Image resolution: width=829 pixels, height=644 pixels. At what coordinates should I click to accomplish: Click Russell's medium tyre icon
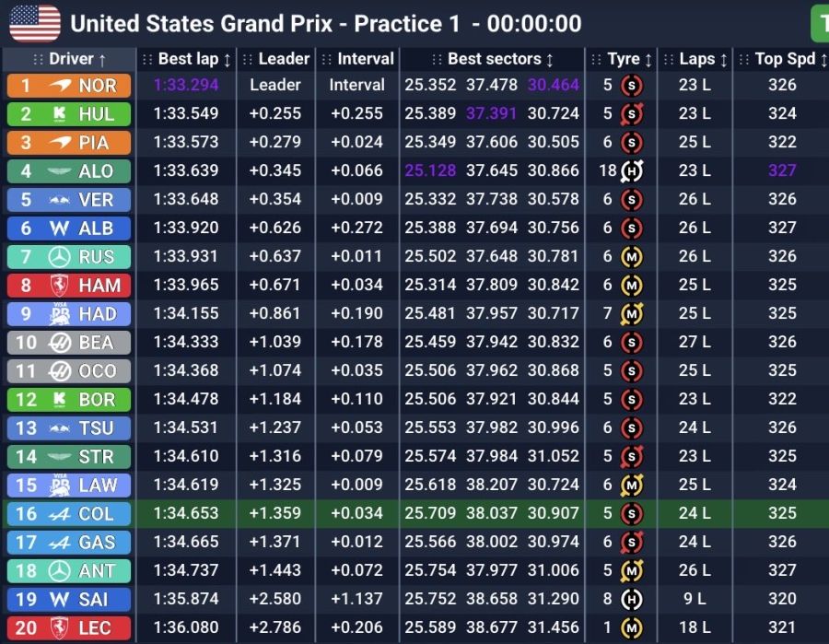click(x=631, y=256)
